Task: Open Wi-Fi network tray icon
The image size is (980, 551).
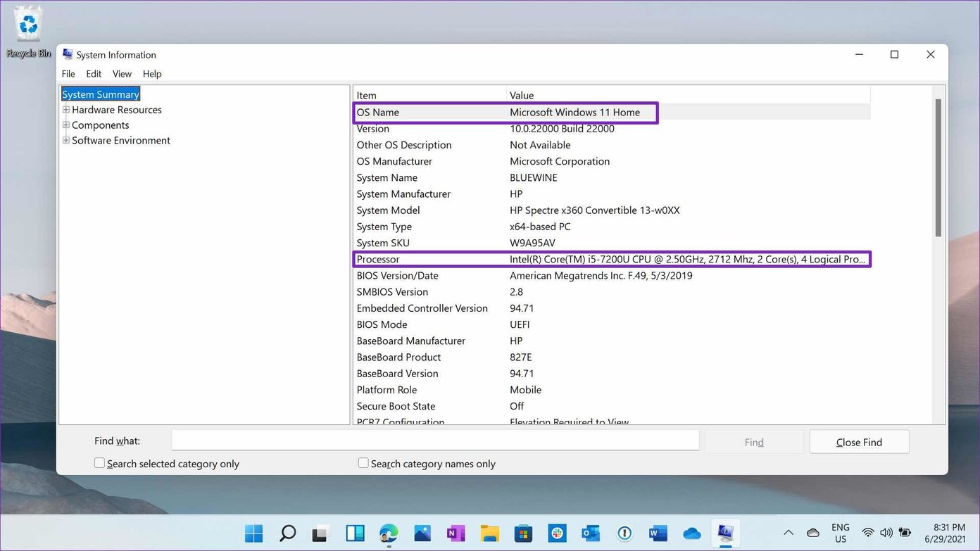Action: pos(868,533)
